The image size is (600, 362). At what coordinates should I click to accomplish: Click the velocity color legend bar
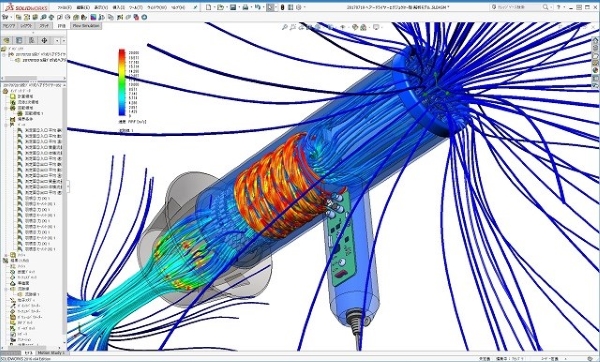[x=122, y=82]
